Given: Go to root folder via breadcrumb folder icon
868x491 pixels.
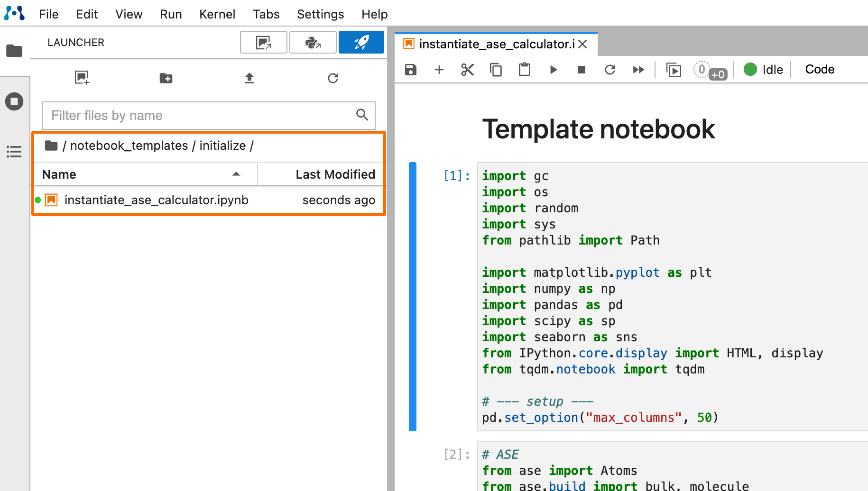Looking at the screenshot, I should click(x=51, y=145).
